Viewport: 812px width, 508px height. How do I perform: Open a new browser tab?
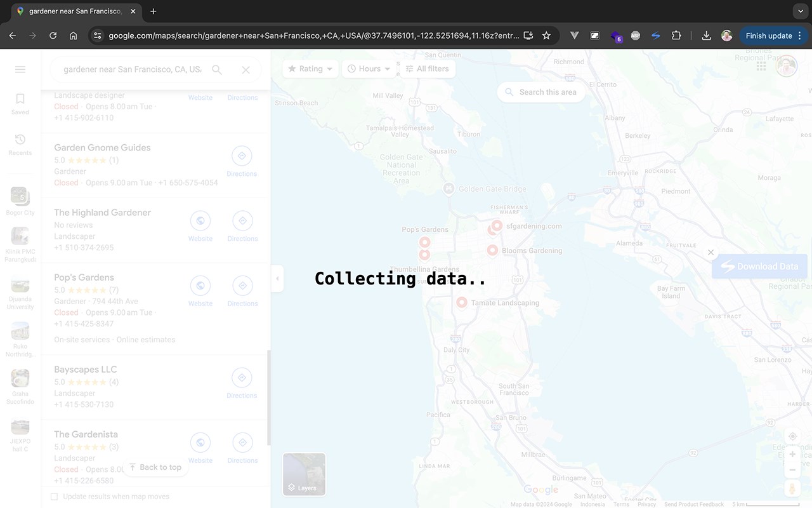click(154, 11)
